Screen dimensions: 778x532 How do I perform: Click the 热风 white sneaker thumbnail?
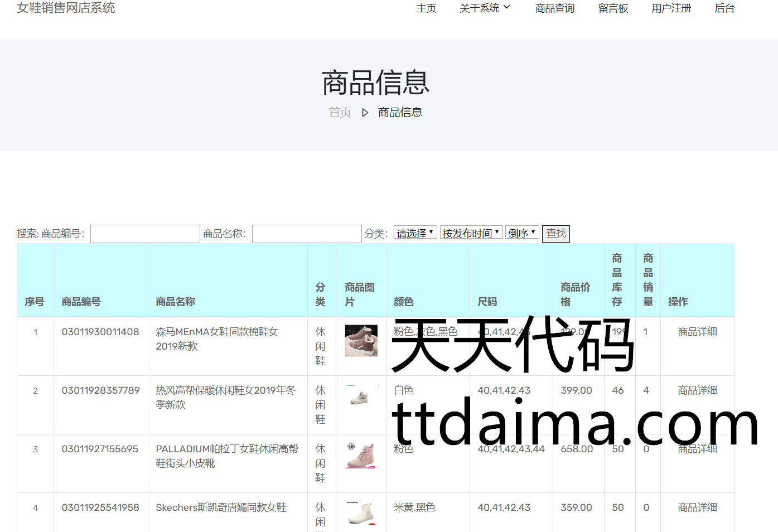pyautogui.click(x=361, y=396)
